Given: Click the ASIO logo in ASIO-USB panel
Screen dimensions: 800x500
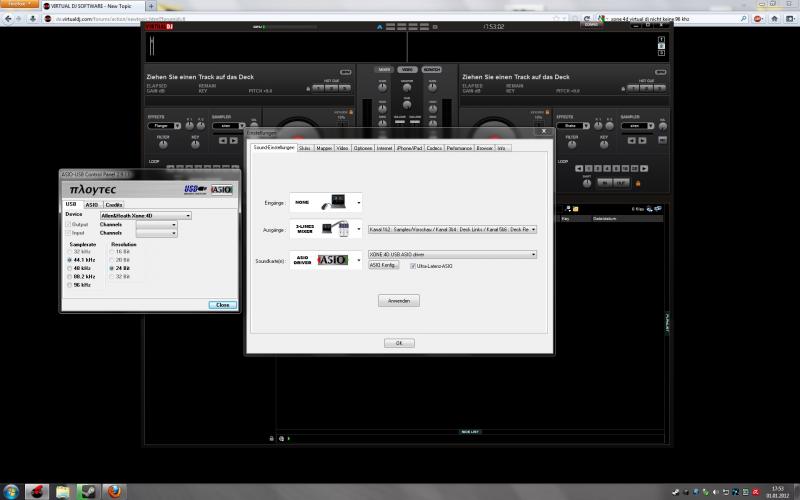Looking at the screenshot, I should (222, 190).
